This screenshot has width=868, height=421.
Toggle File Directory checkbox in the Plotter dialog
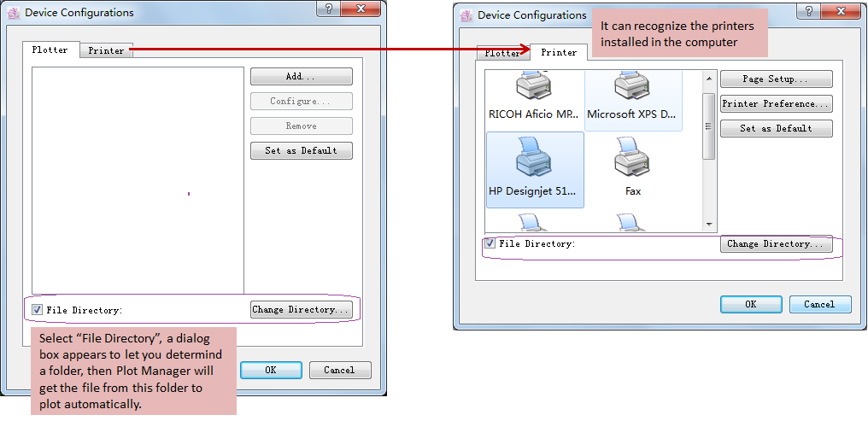(38, 310)
